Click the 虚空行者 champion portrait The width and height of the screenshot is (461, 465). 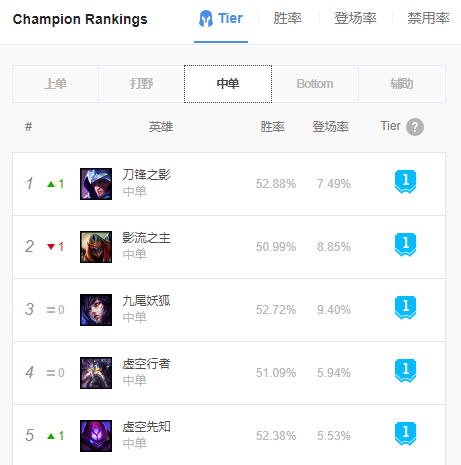96,373
